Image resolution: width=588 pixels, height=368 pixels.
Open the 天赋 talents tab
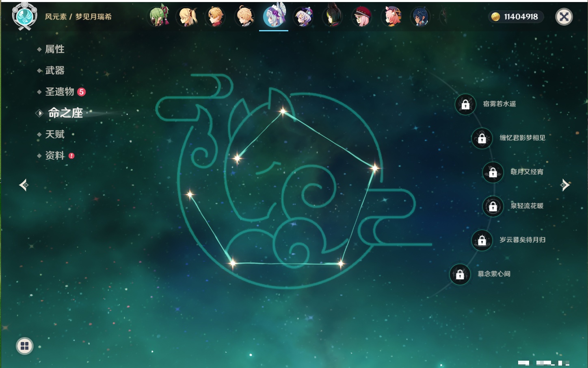(54, 134)
